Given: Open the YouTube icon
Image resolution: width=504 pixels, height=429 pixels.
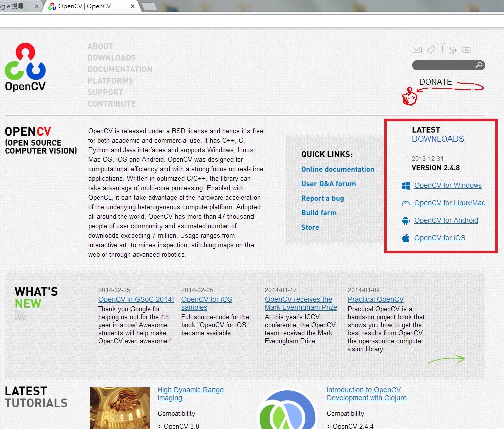Looking at the screenshot, I should [466, 50].
